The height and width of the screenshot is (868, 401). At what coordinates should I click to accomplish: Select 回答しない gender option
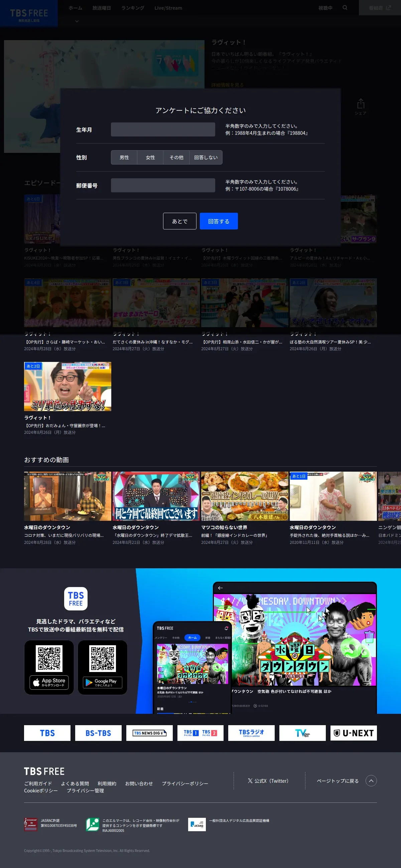206,157
